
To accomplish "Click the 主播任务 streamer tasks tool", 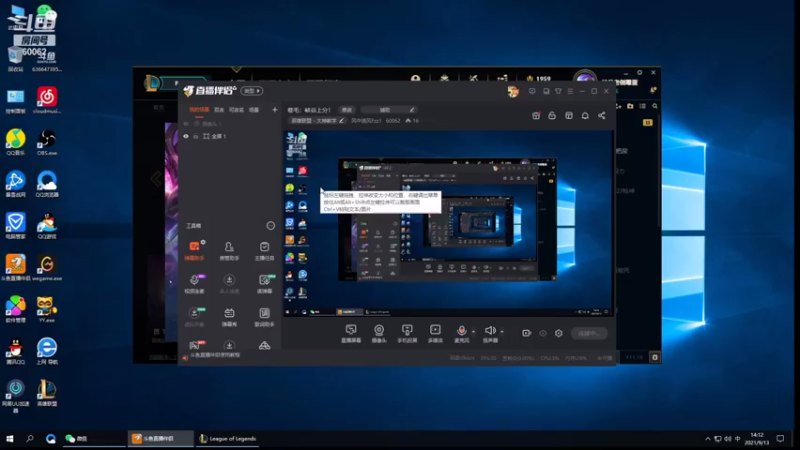I will (x=265, y=249).
